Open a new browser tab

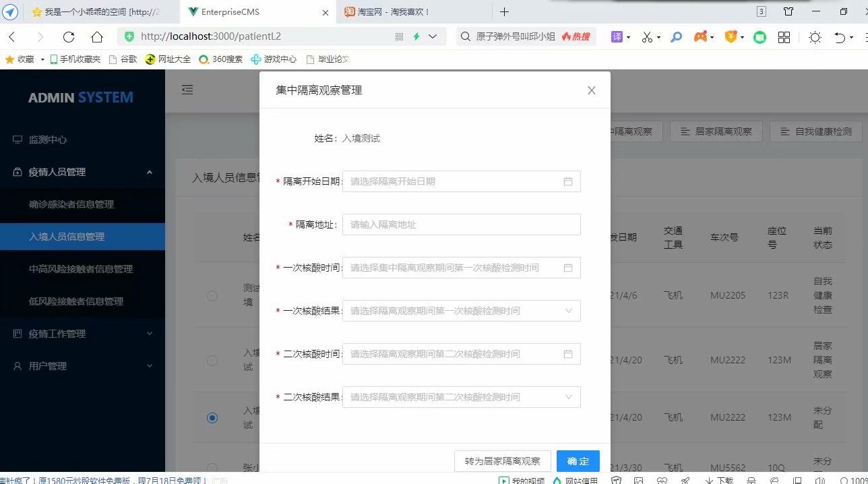504,11
